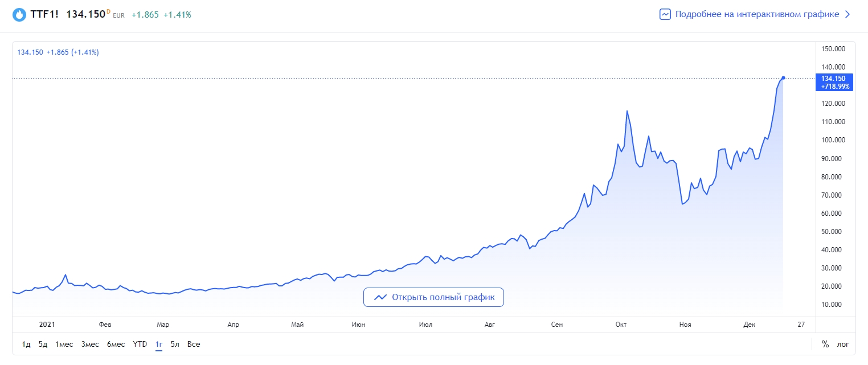Choose the YTD time range
The image size is (868, 365).
tap(140, 344)
